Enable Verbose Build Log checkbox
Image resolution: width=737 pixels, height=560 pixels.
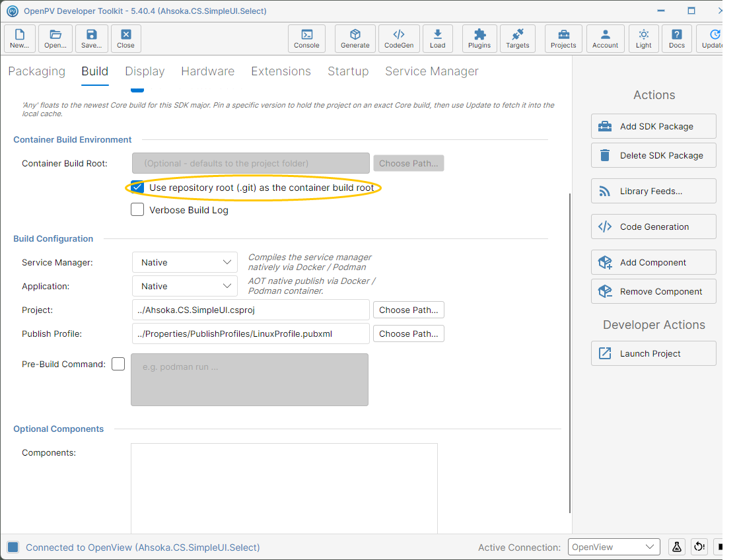(137, 210)
